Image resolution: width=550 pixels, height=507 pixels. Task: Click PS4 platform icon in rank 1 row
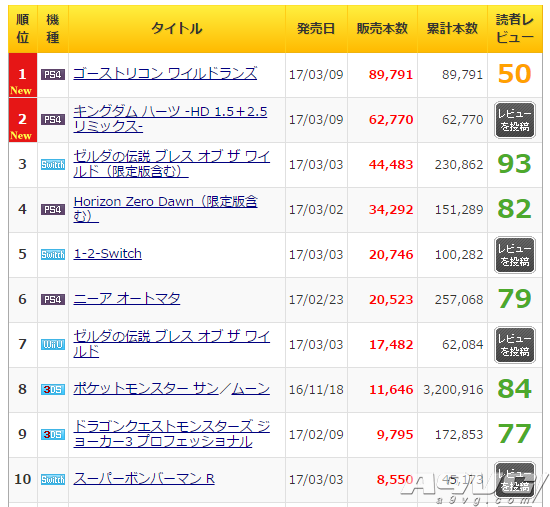[x=53, y=75]
